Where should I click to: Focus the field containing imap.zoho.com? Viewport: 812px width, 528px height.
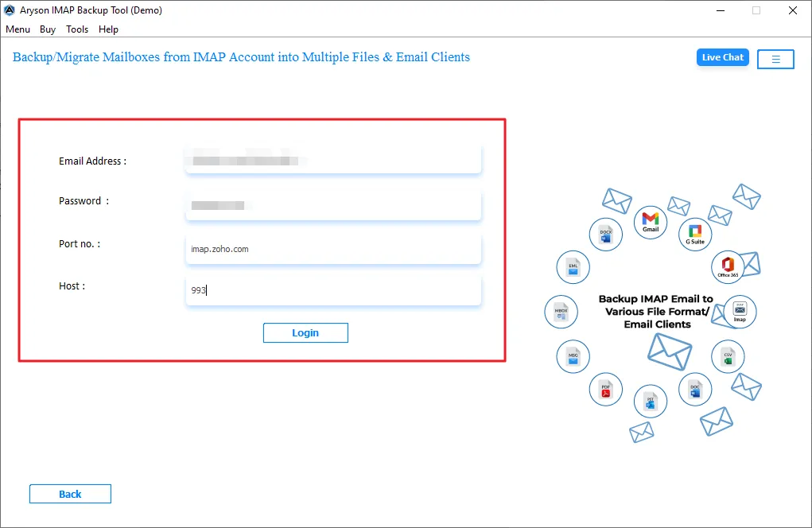pos(333,249)
